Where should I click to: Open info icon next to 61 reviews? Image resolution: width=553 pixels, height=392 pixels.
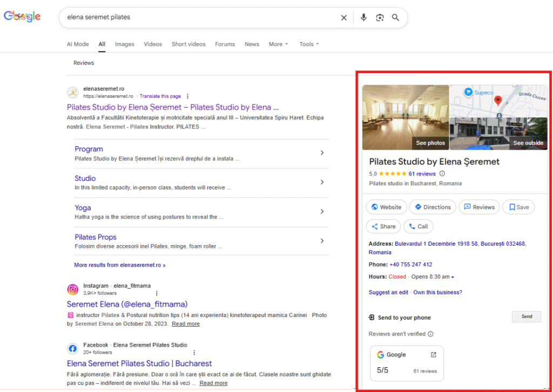(442, 174)
